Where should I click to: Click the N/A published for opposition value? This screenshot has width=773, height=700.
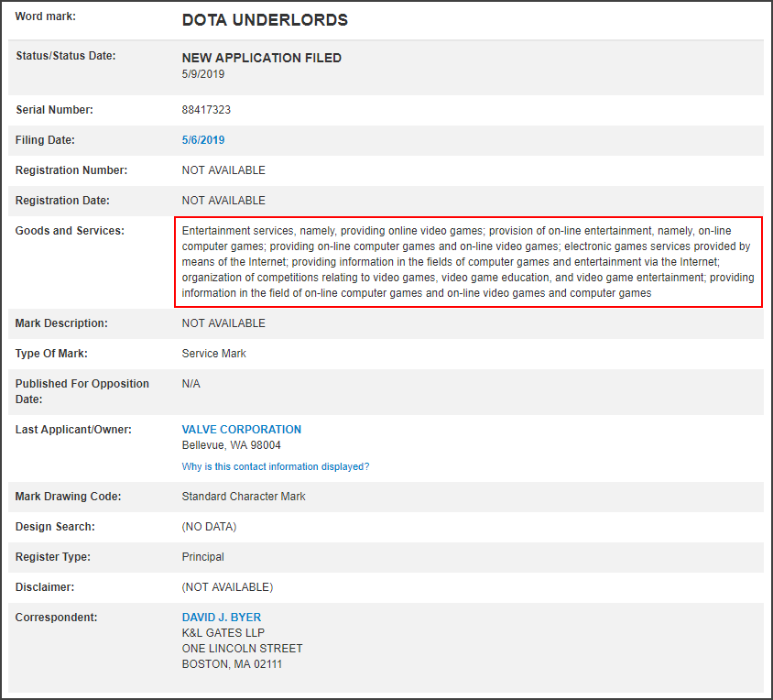191,384
